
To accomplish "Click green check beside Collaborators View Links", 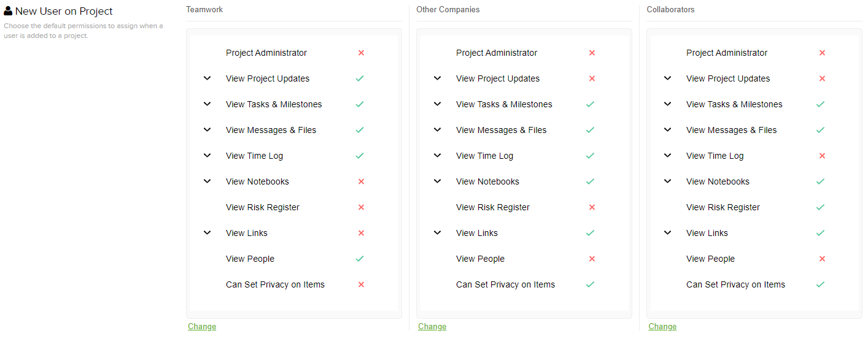I will pos(820,233).
